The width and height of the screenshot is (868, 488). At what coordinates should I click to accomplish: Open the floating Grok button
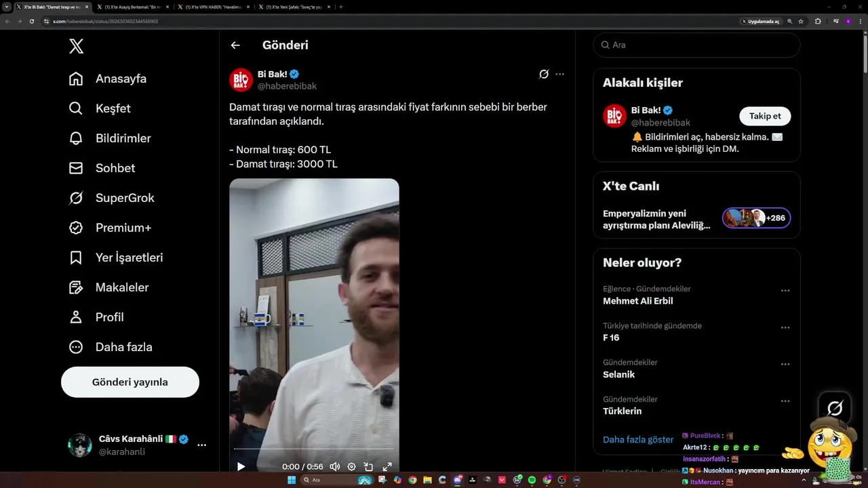point(835,408)
